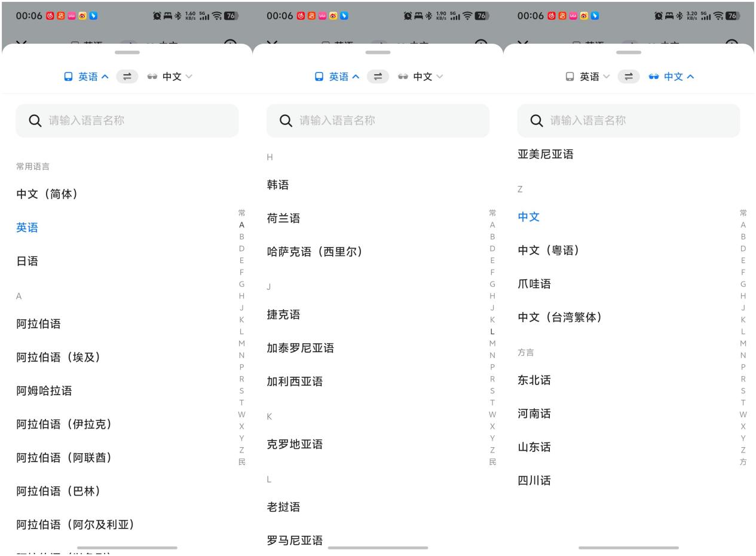Tap the sheet handle bar above the left panel
This screenshot has height=556, width=756.
[x=127, y=53]
